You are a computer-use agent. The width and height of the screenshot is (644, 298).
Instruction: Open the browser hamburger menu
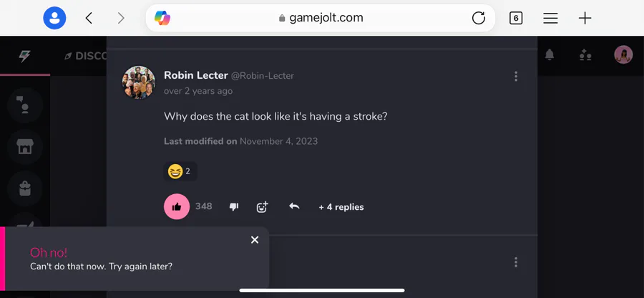click(x=550, y=18)
